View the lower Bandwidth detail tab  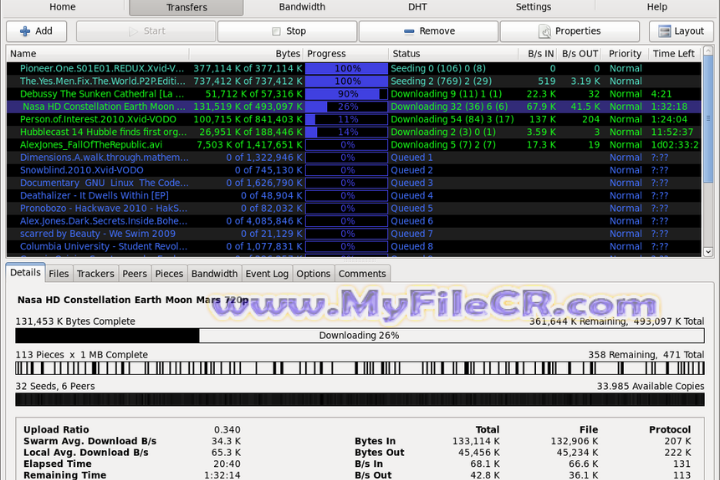214,274
